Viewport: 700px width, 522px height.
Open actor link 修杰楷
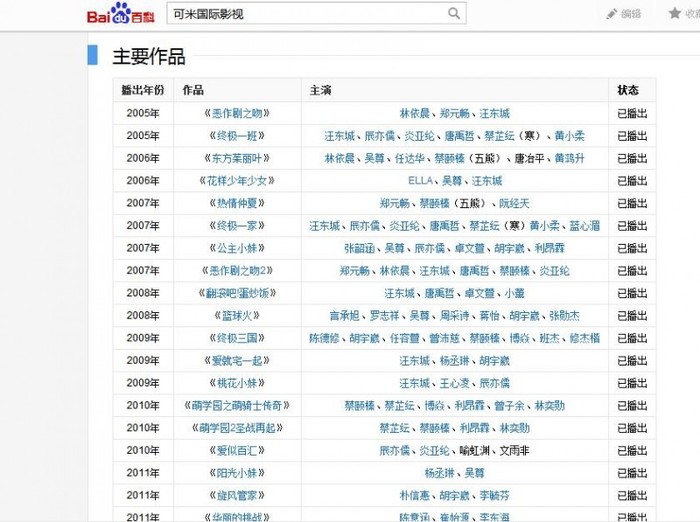(x=584, y=338)
